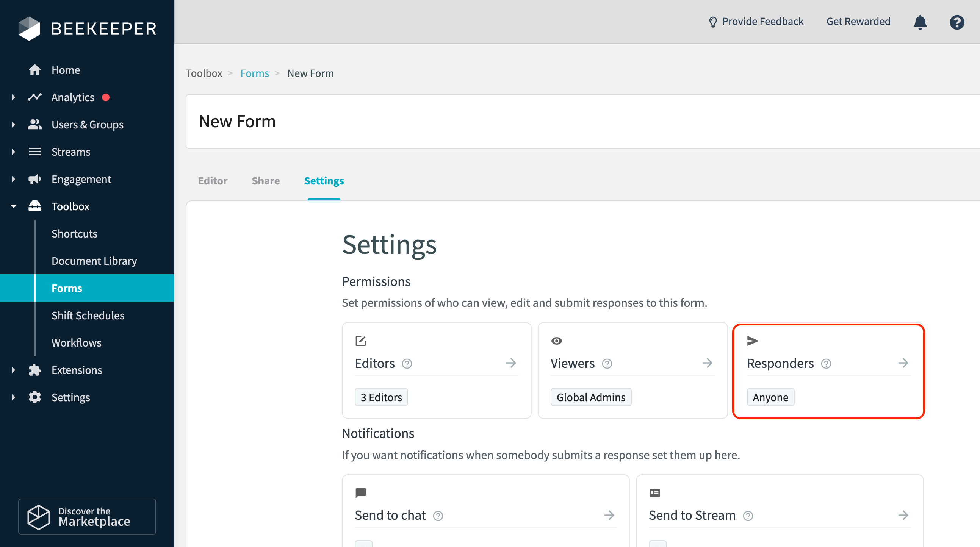Open the Home page icon

pos(34,70)
